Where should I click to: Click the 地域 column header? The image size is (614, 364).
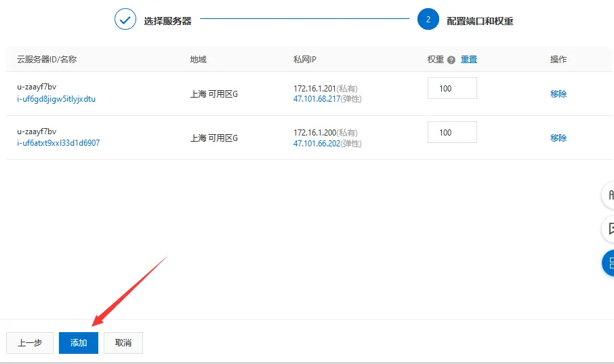(198, 60)
